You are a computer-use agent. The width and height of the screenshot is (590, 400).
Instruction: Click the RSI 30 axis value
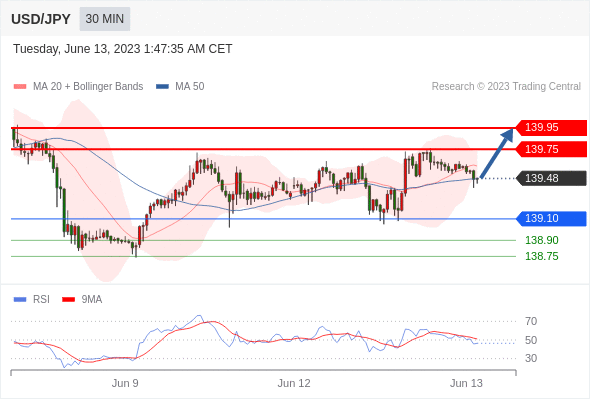pyautogui.click(x=531, y=358)
